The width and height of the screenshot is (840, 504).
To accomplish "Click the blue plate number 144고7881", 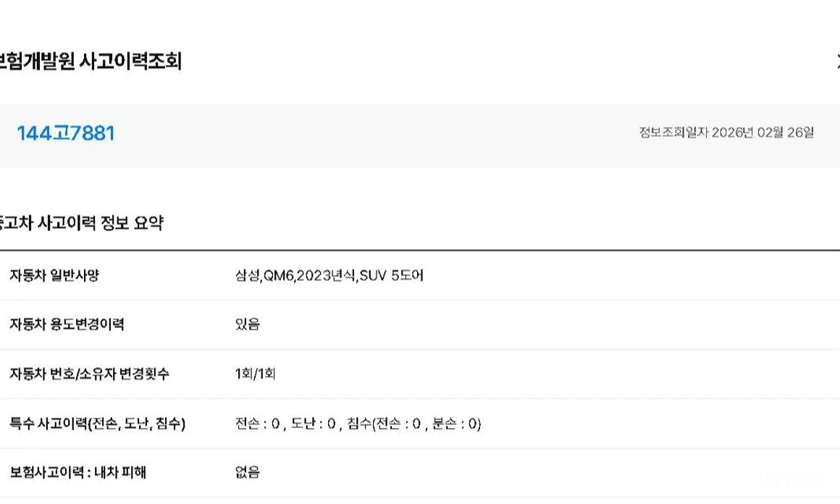I will tap(66, 134).
